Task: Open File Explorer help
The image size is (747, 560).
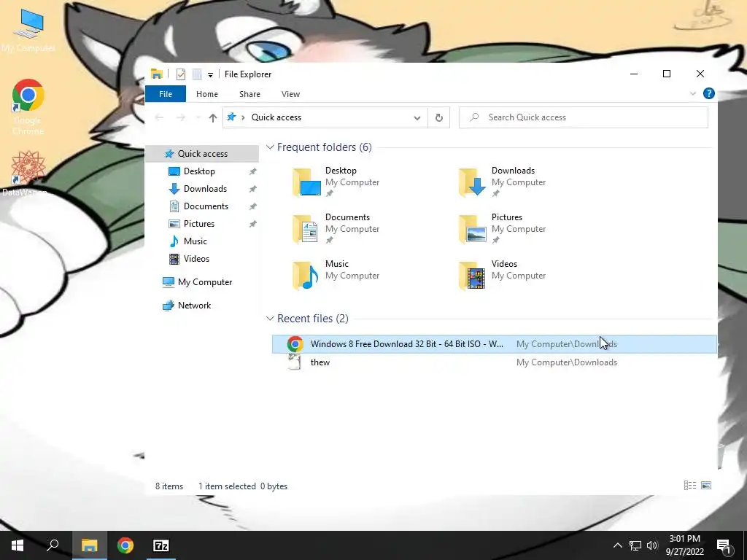Action: click(709, 93)
